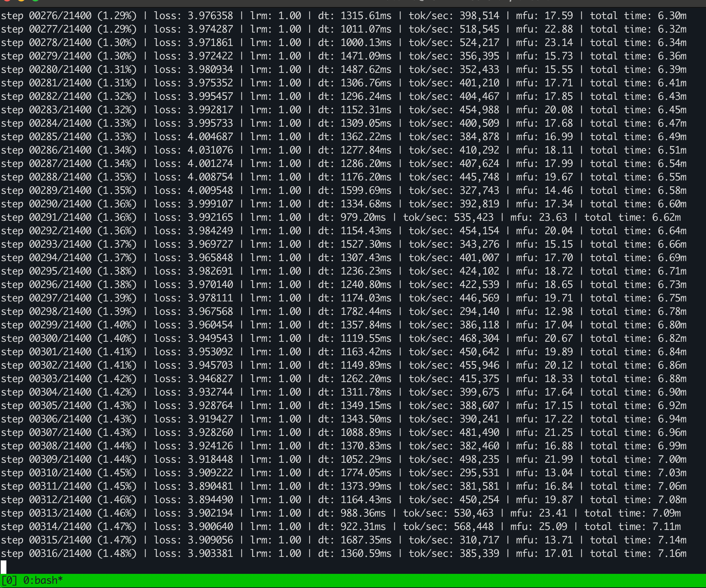Click the green zoom window button
Viewport: 706px width, 588px height.
35,1
